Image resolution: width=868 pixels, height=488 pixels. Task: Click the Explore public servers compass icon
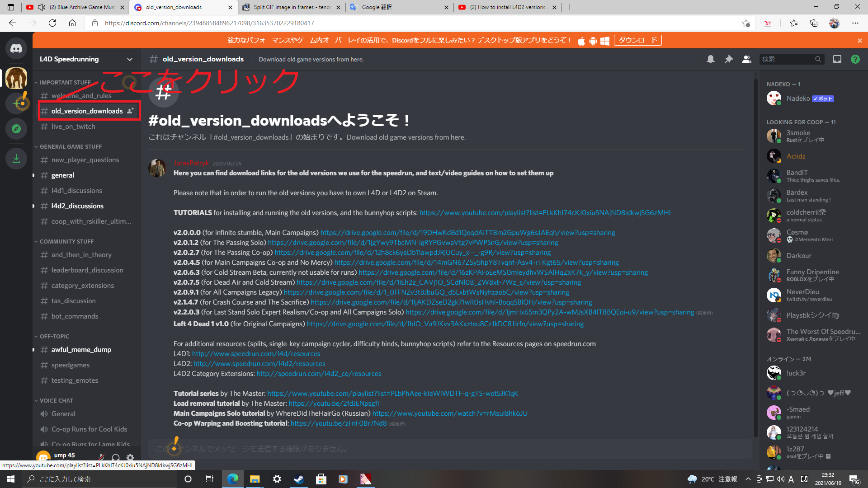click(16, 129)
